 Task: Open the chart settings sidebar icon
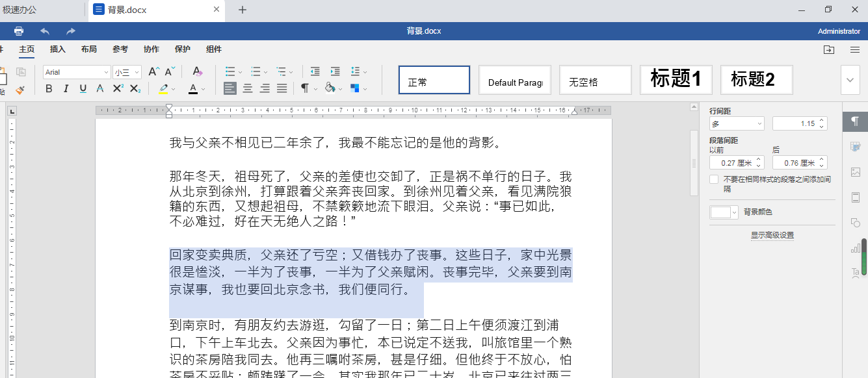point(855,248)
